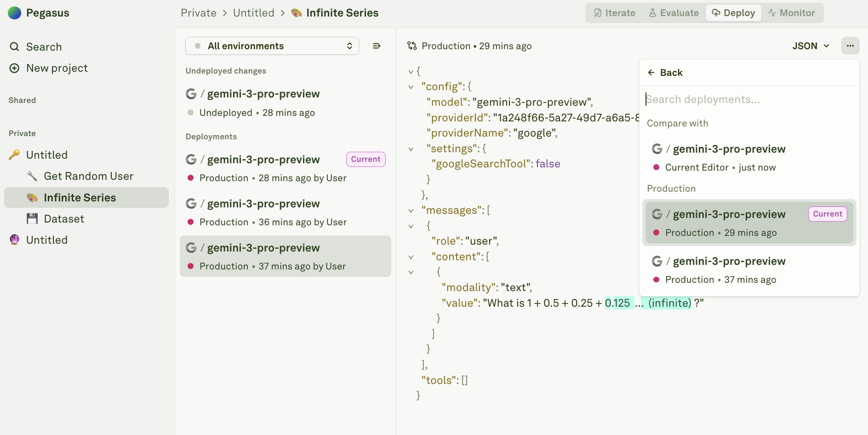
Task: Collapse the "messages" JSON array
Action: (x=411, y=211)
